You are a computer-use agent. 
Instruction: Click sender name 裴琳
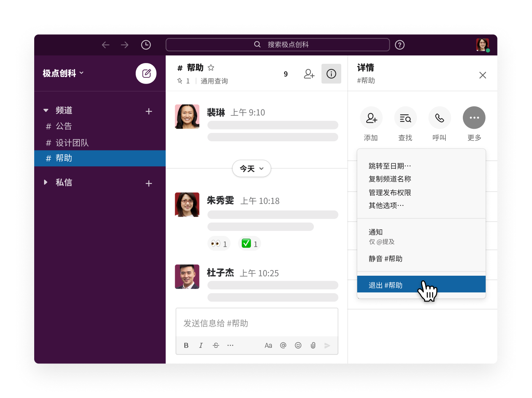click(216, 112)
